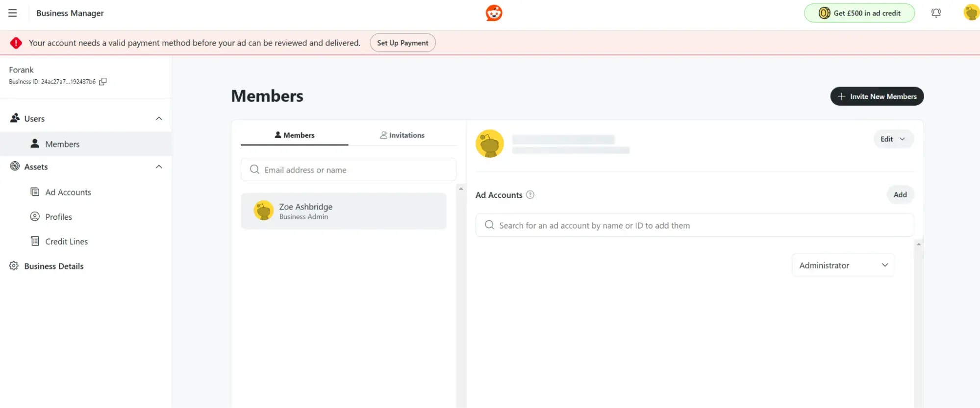Open the Administrator role dropdown

click(x=843, y=265)
